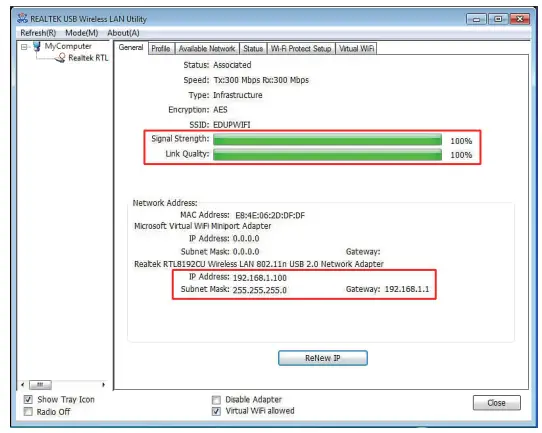Click the tree panel scrollbar left arrow
This screenshot has height=433, width=542.
point(23,385)
